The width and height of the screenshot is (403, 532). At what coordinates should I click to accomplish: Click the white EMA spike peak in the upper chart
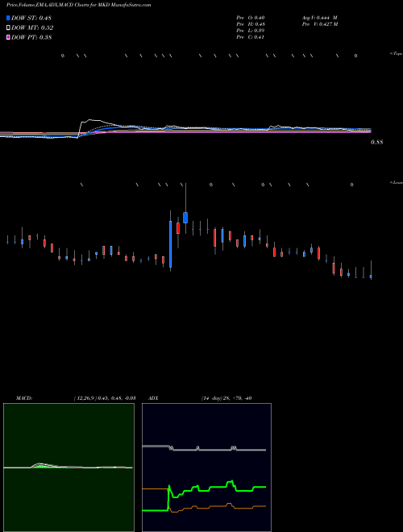(89, 120)
